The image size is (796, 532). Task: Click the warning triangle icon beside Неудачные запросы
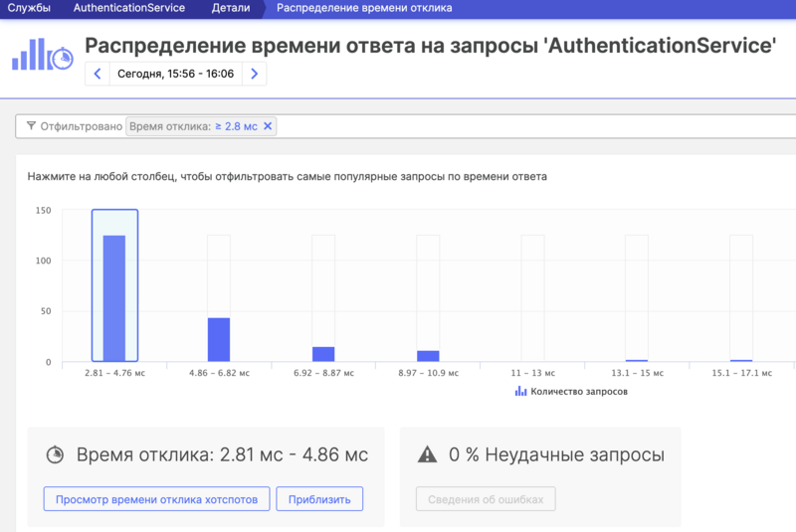(x=427, y=454)
